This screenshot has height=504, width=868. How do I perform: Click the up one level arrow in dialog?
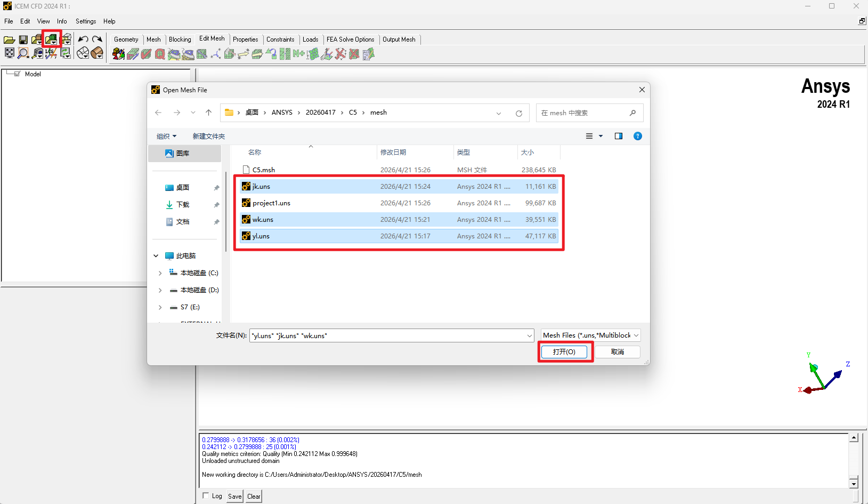(x=208, y=113)
